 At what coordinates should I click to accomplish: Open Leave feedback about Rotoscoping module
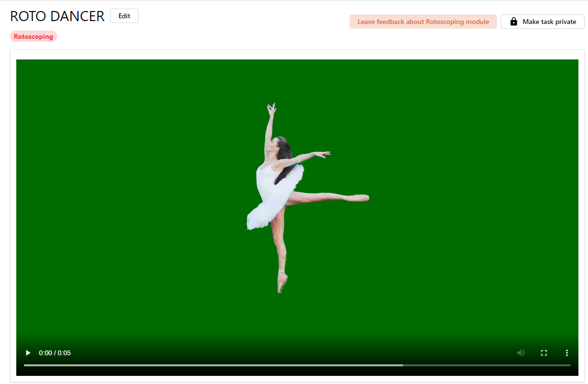423,22
